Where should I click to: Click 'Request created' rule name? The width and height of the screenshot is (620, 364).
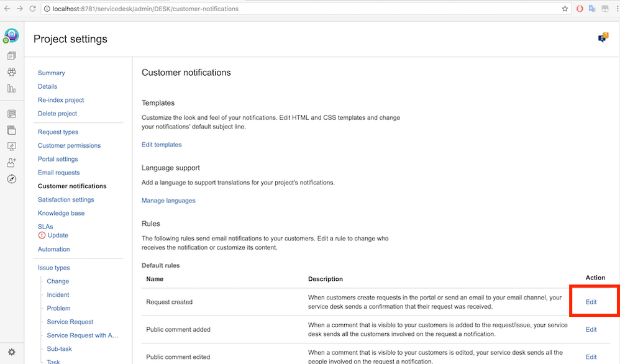point(169,302)
